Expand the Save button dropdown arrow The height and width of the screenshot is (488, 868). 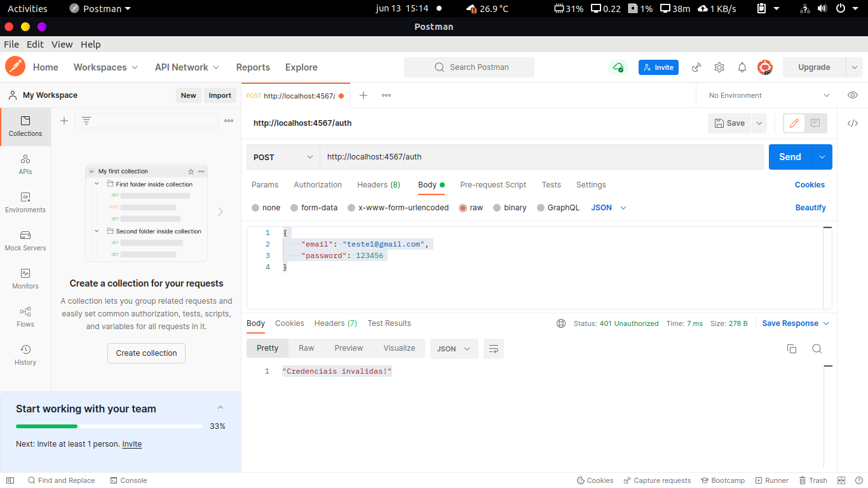point(759,123)
